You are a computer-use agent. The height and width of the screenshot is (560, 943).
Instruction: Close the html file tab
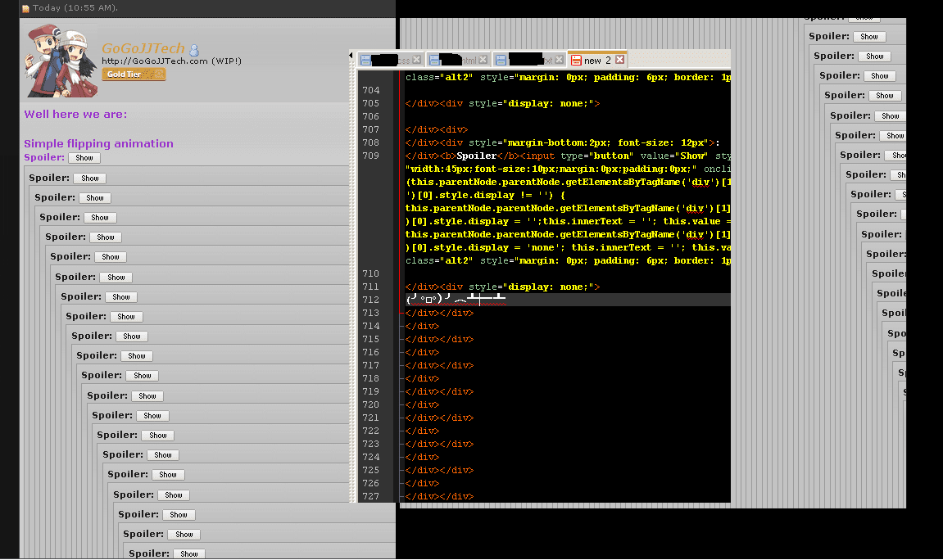tap(483, 60)
